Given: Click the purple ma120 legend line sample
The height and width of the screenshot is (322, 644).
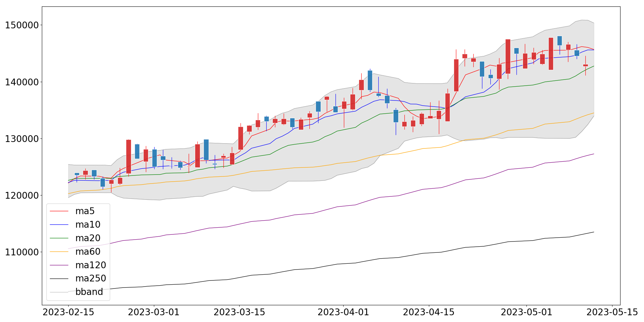Looking at the screenshot, I should (x=59, y=265).
